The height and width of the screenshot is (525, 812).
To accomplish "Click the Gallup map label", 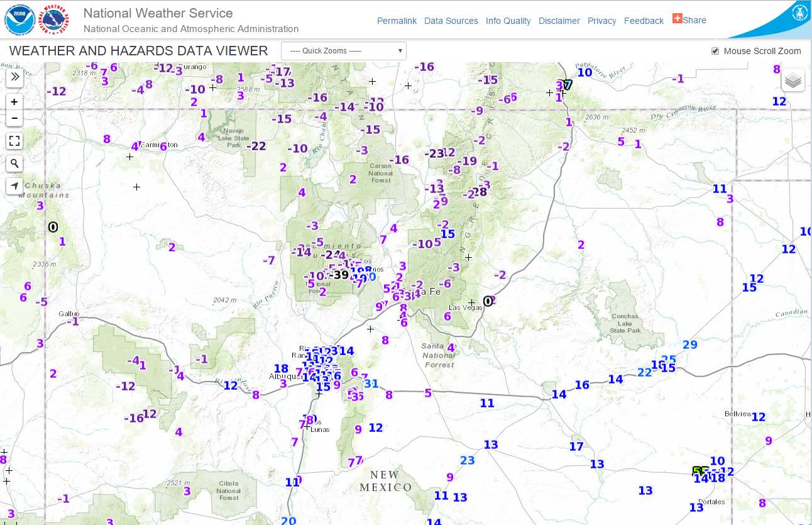I will tap(69, 314).
